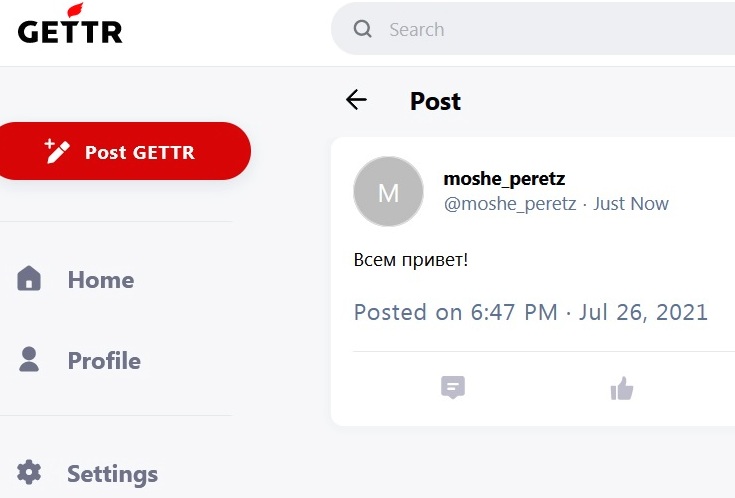Open the Settings menu label

tap(112, 474)
